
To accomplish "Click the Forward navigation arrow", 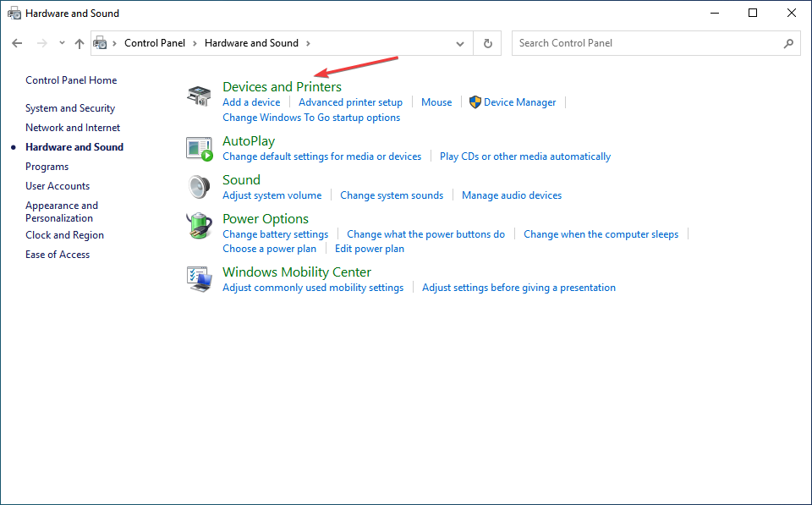I will [42, 43].
